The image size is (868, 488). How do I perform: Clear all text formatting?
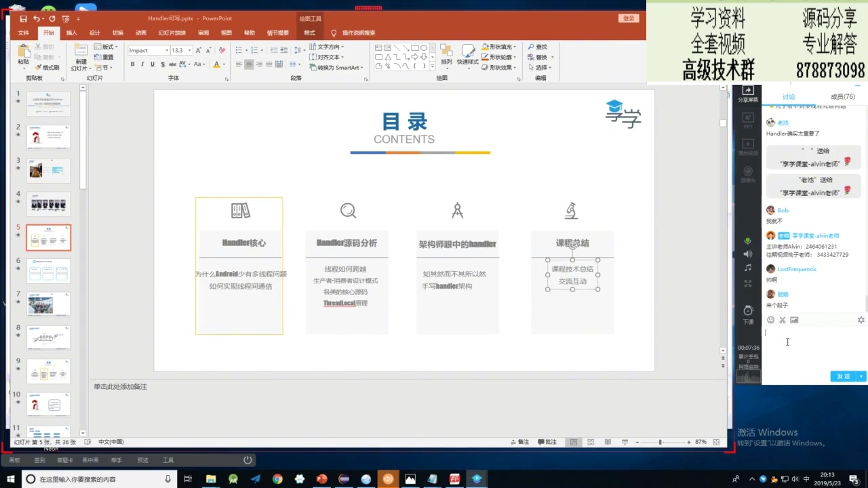pyautogui.click(x=222, y=51)
